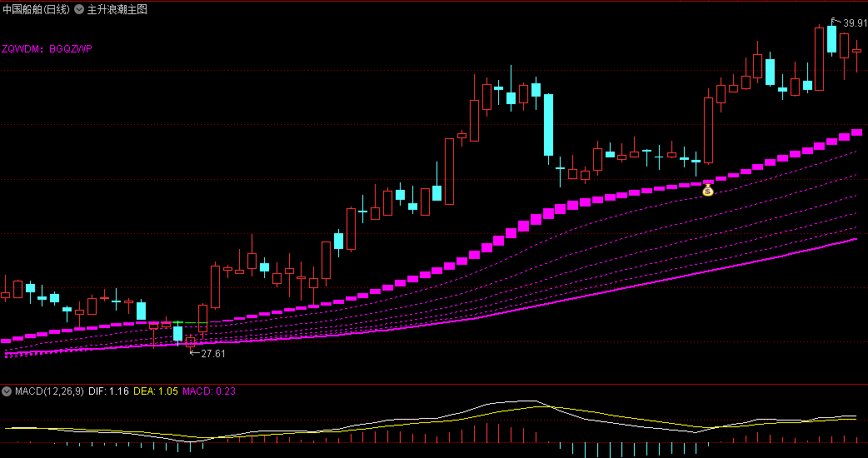The width and height of the screenshot is (868, 458).
Task: Click the 39.91 high price label
Action: pyautogui.click(x=855, y=23)
